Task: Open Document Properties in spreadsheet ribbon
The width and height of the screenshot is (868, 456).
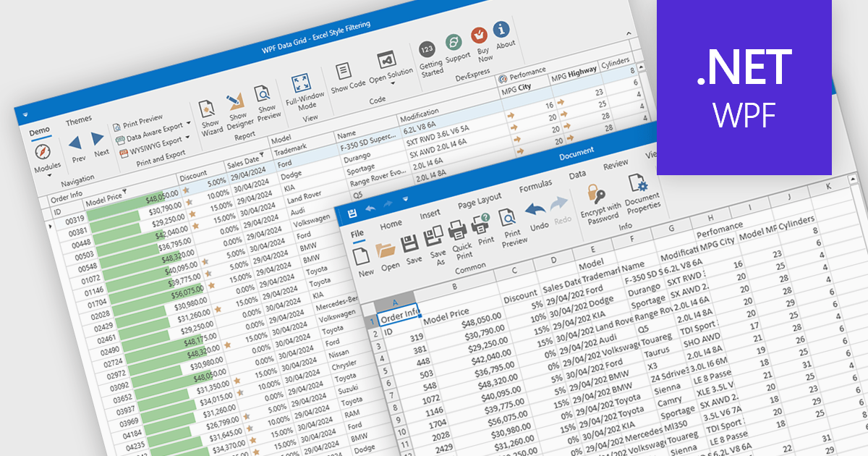Action: pos(637,185)
